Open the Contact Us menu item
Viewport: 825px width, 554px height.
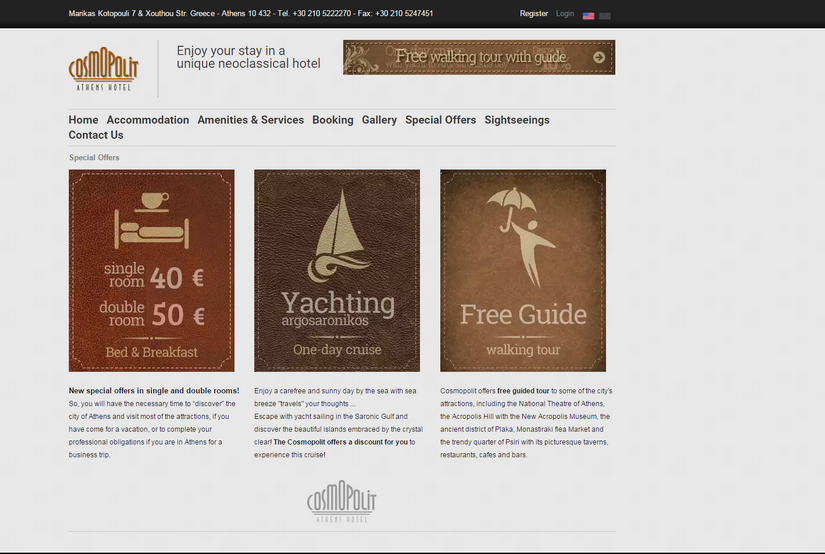pos(96,135)
